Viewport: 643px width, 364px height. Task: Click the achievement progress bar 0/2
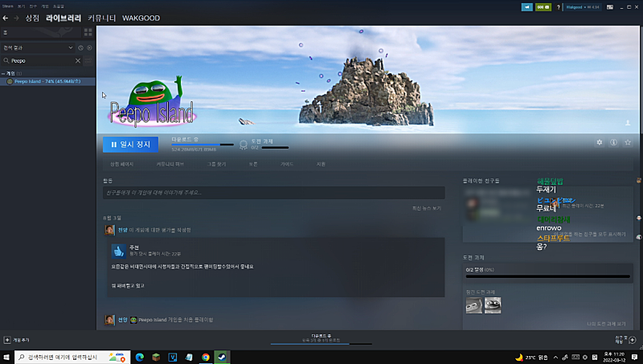[x=547, y=276]
